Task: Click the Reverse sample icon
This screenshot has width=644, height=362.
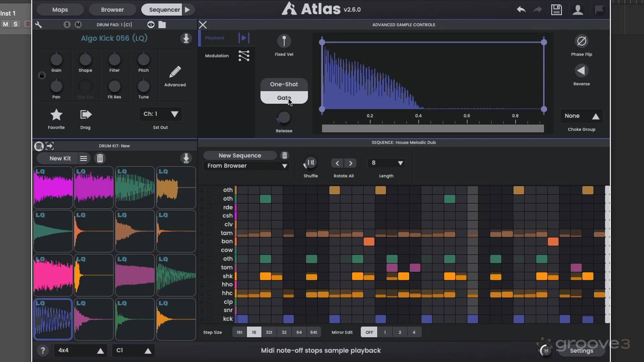Action: point(581,71)
